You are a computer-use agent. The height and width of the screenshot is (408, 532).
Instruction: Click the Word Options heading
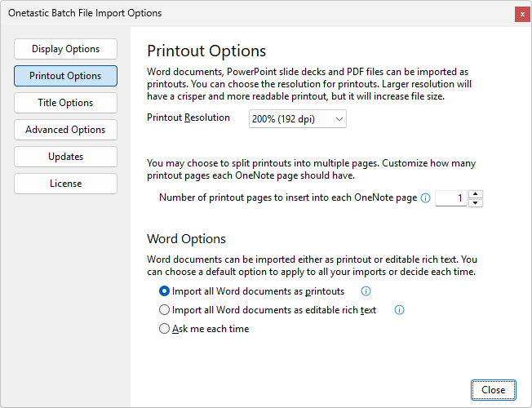(x=186, y=239)
